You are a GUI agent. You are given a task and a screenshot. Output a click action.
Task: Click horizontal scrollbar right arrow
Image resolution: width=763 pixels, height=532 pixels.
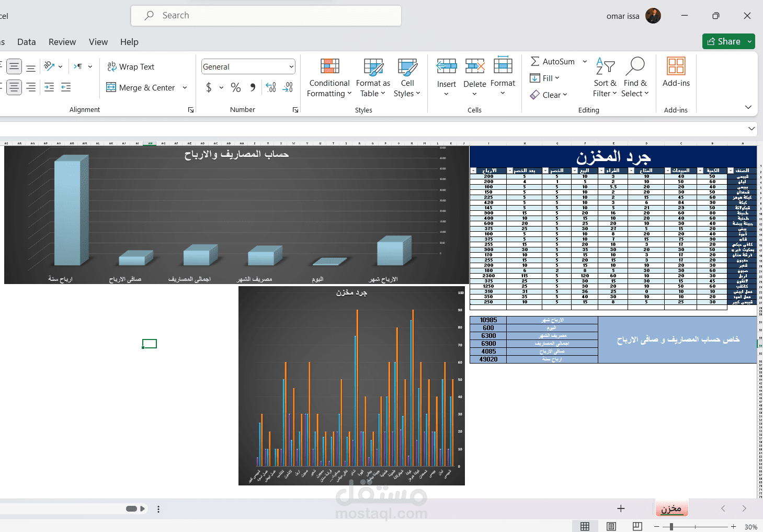click(x=142, y=508)
